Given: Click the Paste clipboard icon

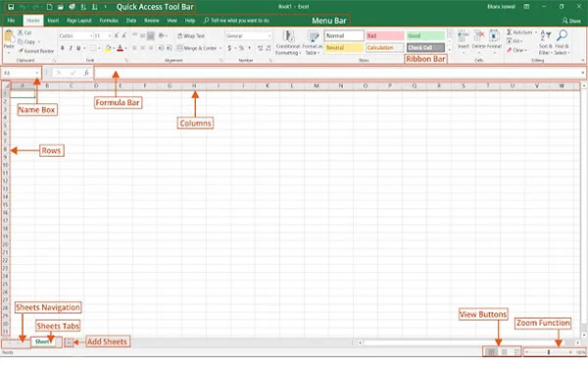Looking at the screenshot, I should point(9,37).
